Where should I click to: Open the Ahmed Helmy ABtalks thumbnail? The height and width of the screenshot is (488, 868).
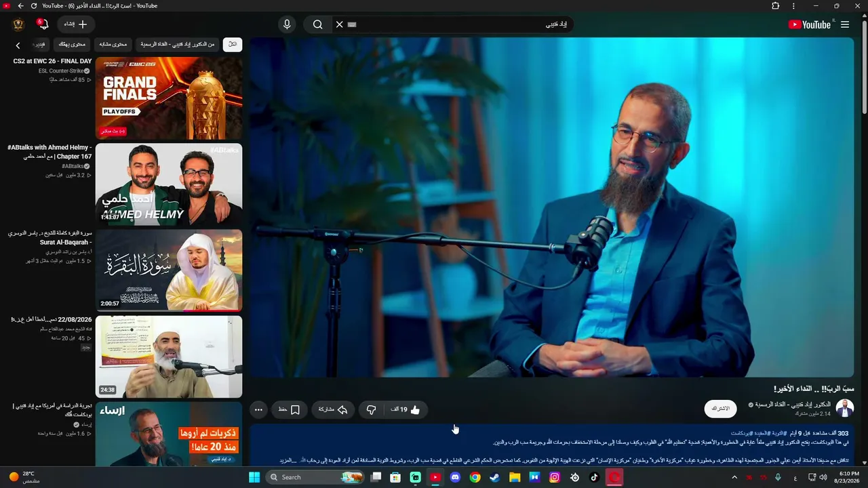[x=169, y=184]
